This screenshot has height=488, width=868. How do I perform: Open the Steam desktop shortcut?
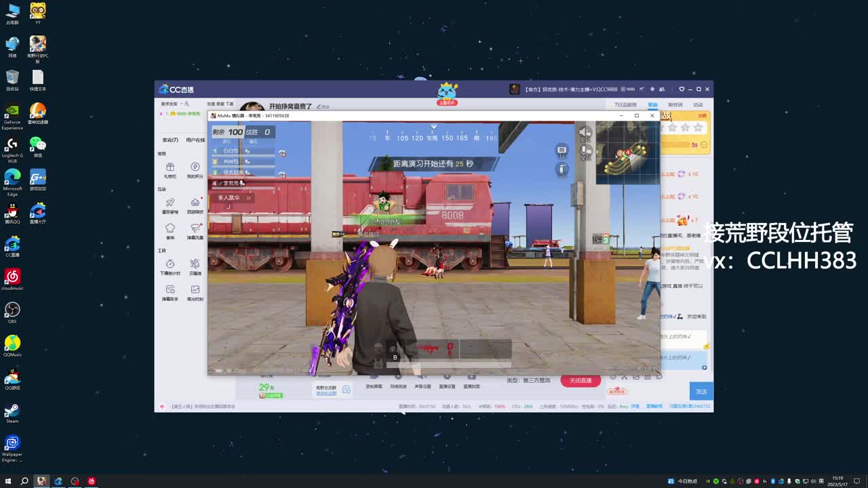coord(12,412)
